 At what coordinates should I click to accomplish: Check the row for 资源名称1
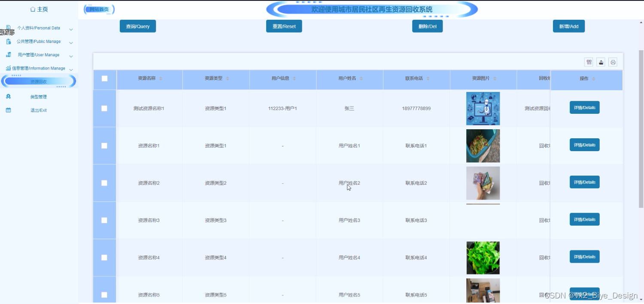coord(104,146)
